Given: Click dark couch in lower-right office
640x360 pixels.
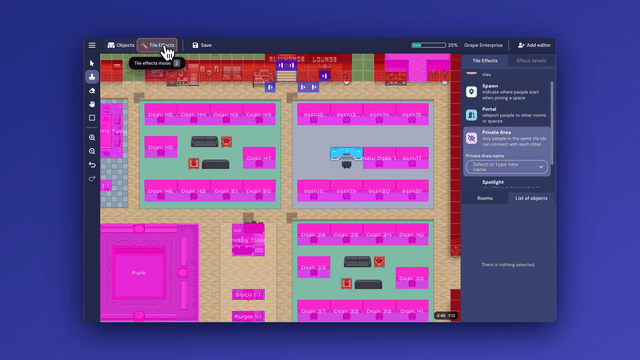Looking at the screenshot, I should (368, 284).
